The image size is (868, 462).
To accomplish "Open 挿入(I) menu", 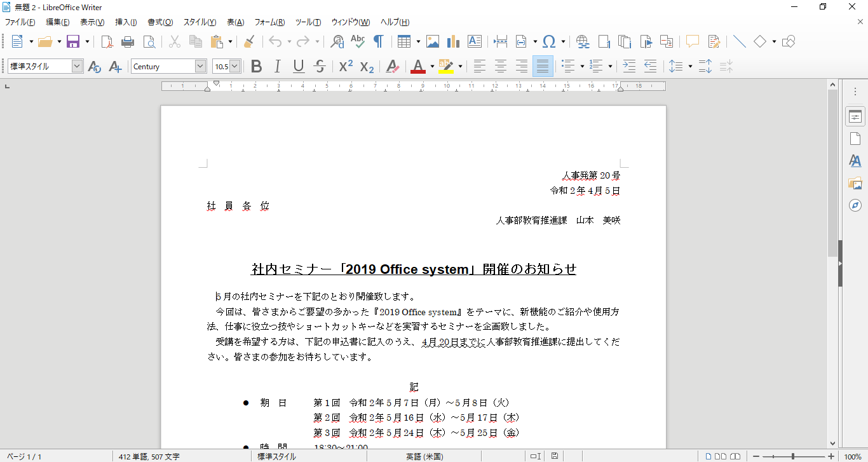I will coord(126,22).
